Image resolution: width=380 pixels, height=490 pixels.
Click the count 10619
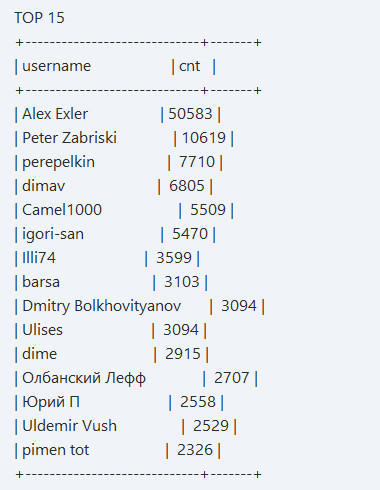tap(204, 138)
